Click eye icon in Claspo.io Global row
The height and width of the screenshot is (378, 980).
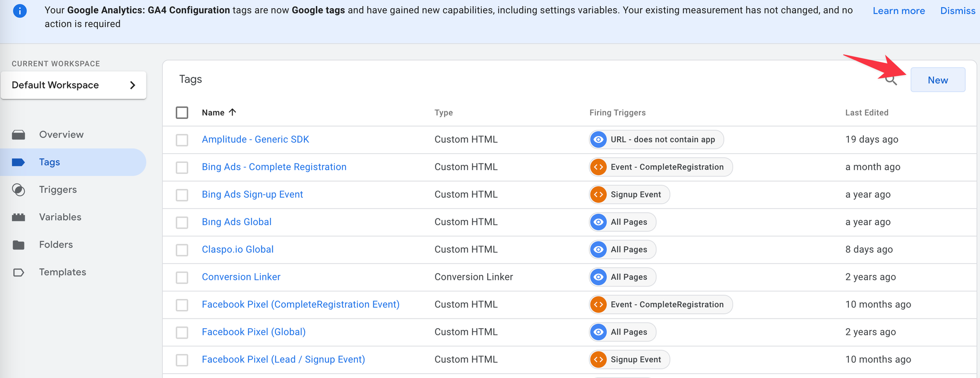tap(598, 250)
